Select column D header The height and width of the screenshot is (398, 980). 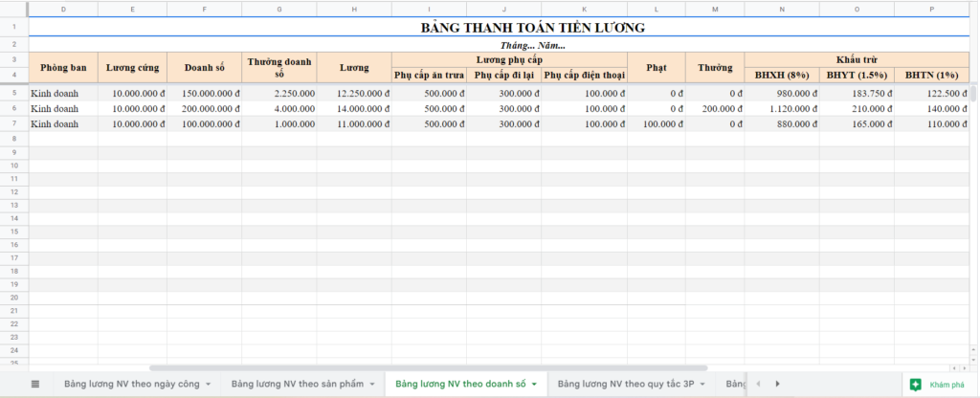[63, 9]
